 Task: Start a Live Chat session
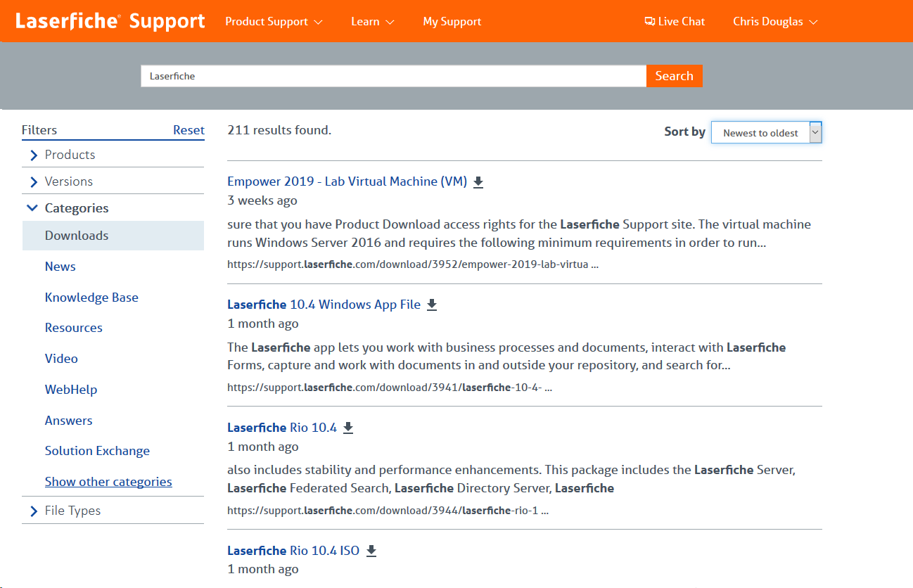point(675,21)
